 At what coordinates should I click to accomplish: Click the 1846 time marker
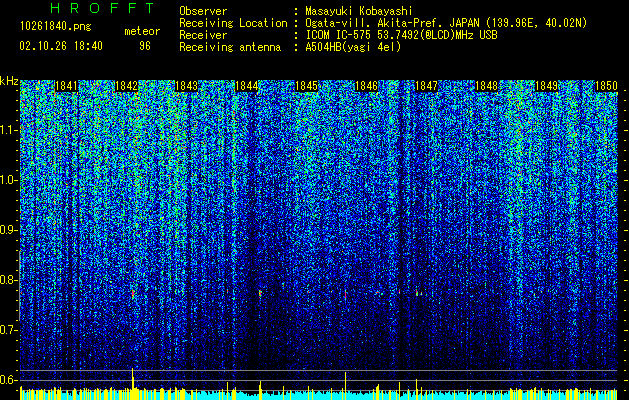(366, 86)
